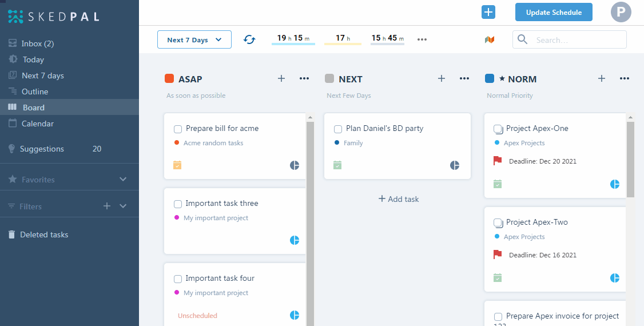The image size is (644, 326).
Task: Open Next 7 days sidebar view
Action: (x=69, y=75)
